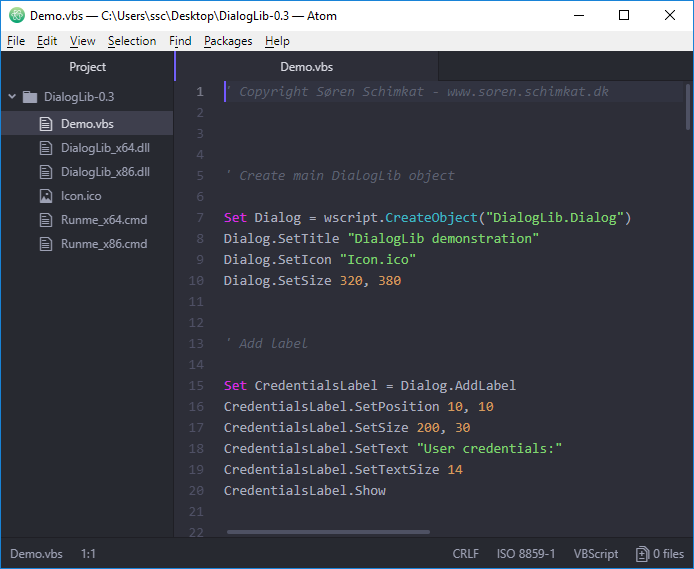Click the 'Add label' comment
Viewport: 694px width, 569px height.
pos(266,343)
